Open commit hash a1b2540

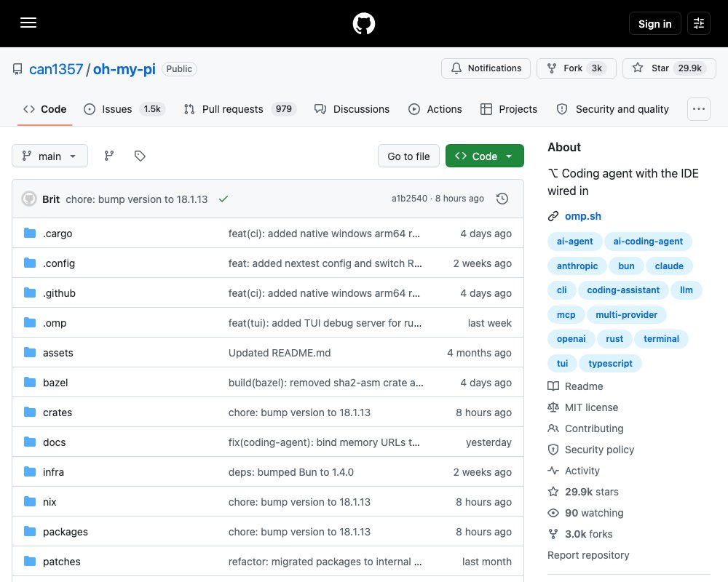pos(409,198)
